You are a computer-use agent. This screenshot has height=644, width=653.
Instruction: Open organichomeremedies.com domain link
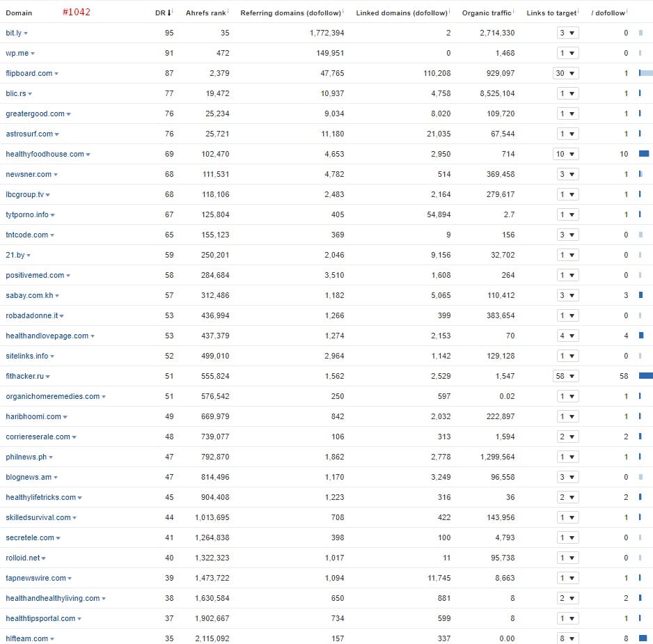coord(52,397)
